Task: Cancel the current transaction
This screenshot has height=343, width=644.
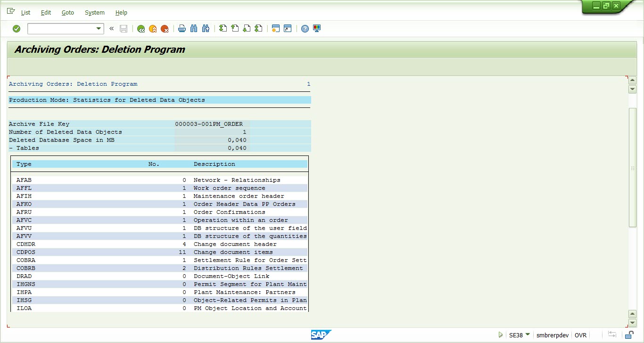Action: pos(165,28)
